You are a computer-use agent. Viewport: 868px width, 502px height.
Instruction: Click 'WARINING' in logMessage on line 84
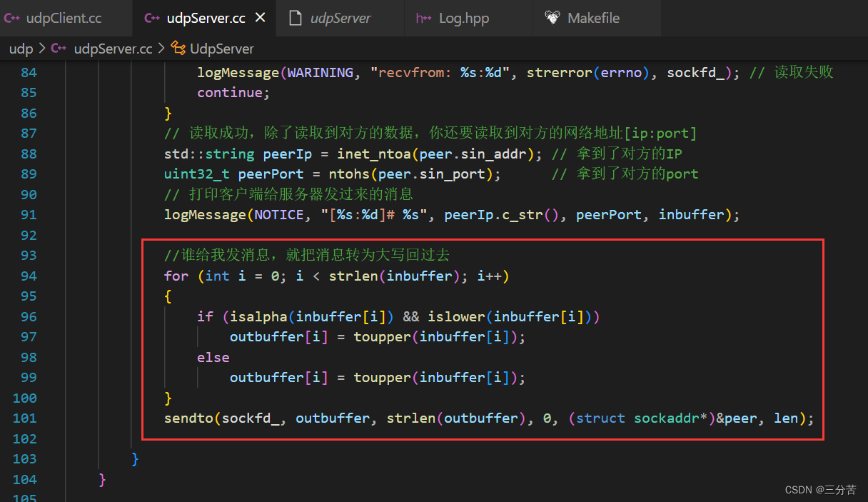(x=321, y=72)
